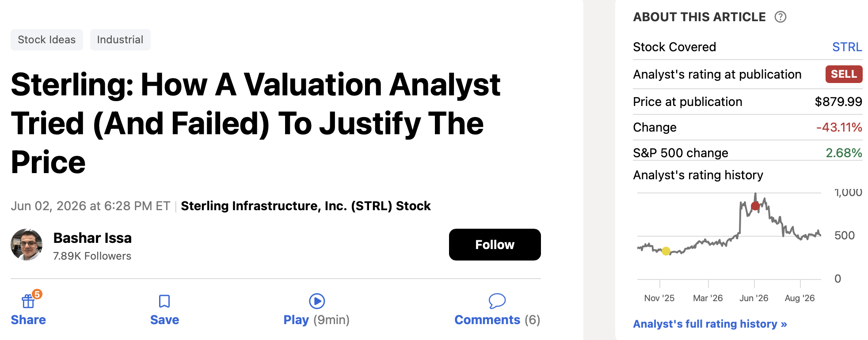
Task: Click the Jun '26 chart axis label
Action: (x=754, y=298)
